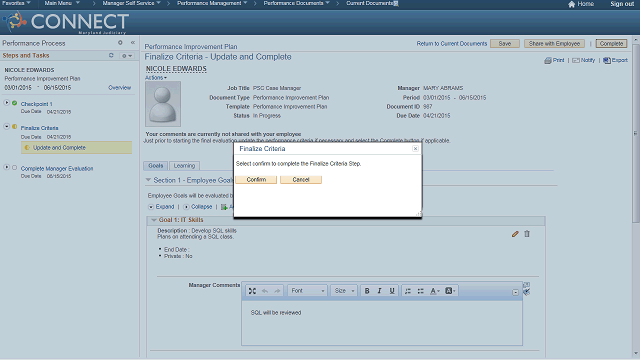Screen dimensions: 640x360
Task: Toggle italic formatting
Action: [x=380, y=291]
